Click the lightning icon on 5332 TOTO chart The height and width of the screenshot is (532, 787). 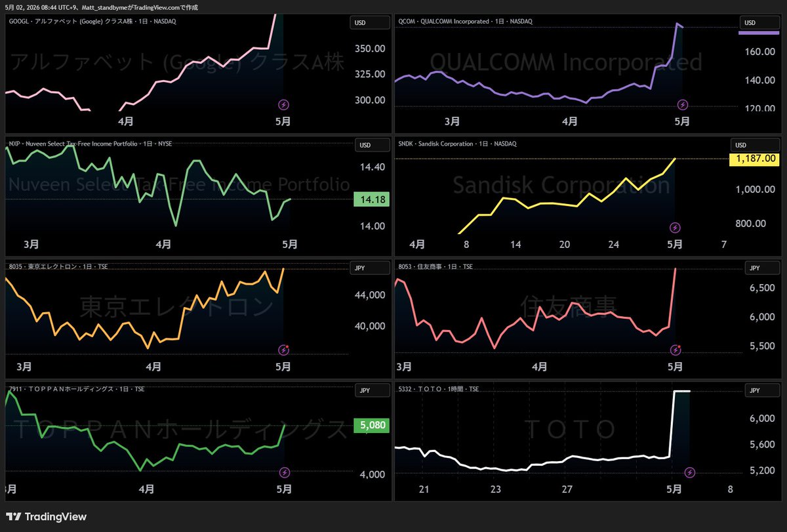[689, 472]
